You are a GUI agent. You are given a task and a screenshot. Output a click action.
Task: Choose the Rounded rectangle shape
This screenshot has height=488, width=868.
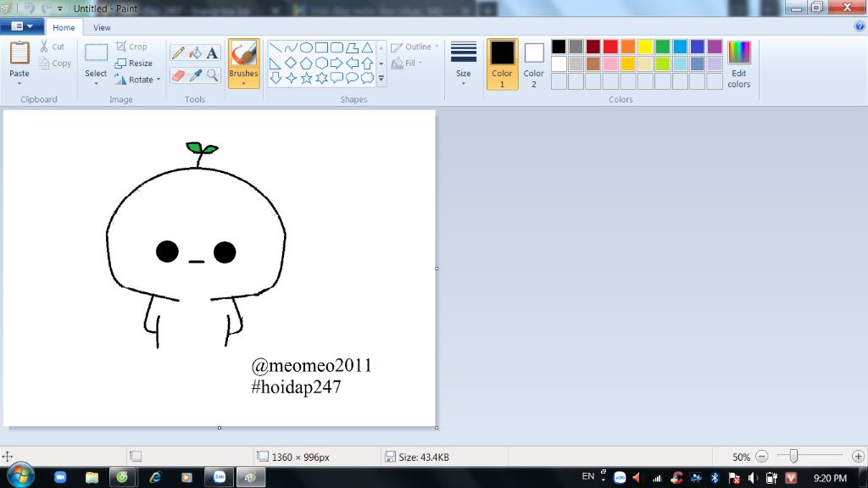click(337, 48)
